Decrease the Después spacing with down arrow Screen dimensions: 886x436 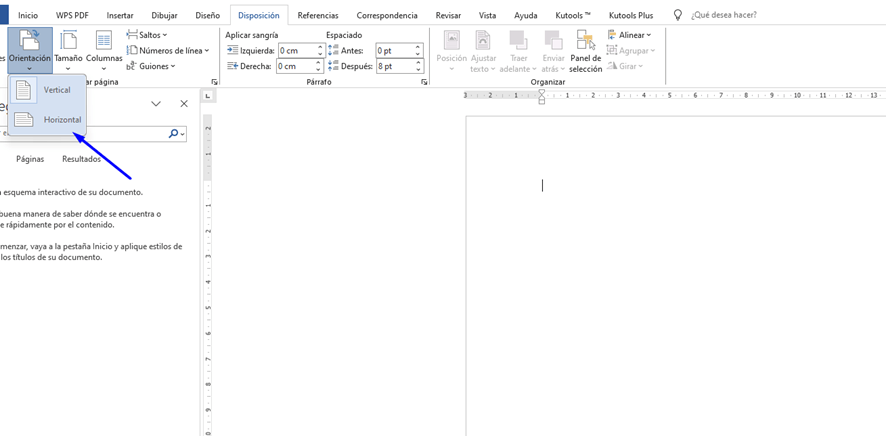pyautogui.click(x=419, y=69)
